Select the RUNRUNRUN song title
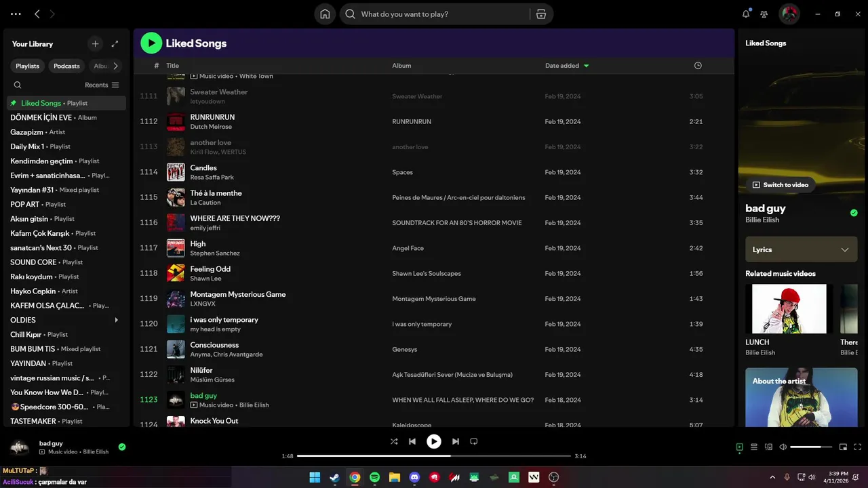This screenshot has height=488, width=868. point(212,117)
